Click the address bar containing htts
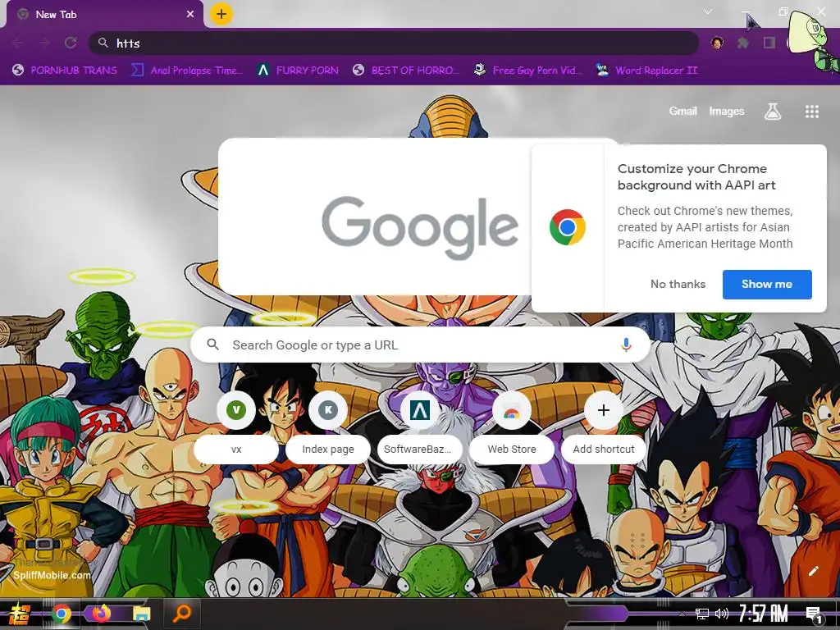Screen dimensions: 840x630 pyautogui.click(x=394, y=43)
